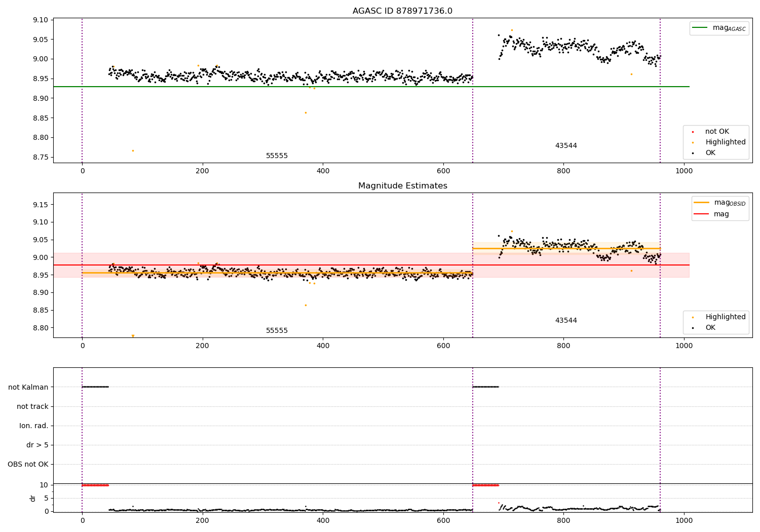Select the orange mag OBSID legend entry
The image size is (760, 532).
(x=719, y=203)
